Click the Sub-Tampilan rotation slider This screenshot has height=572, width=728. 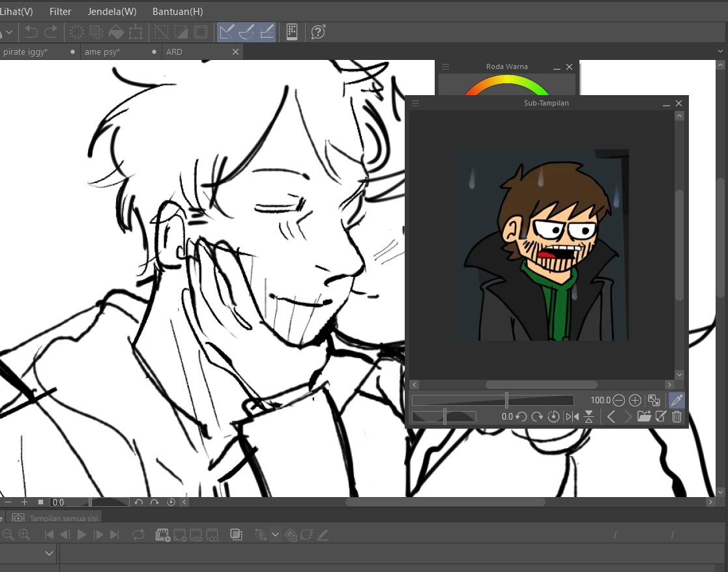[x=444, y=416]
